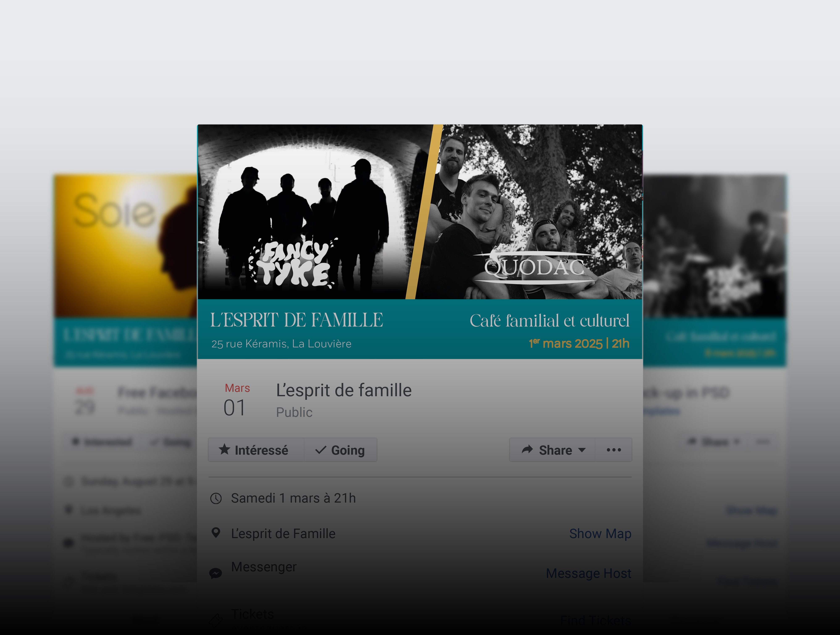
Task: Click the Messenger chat bubble icon
Action: (216, 573)
